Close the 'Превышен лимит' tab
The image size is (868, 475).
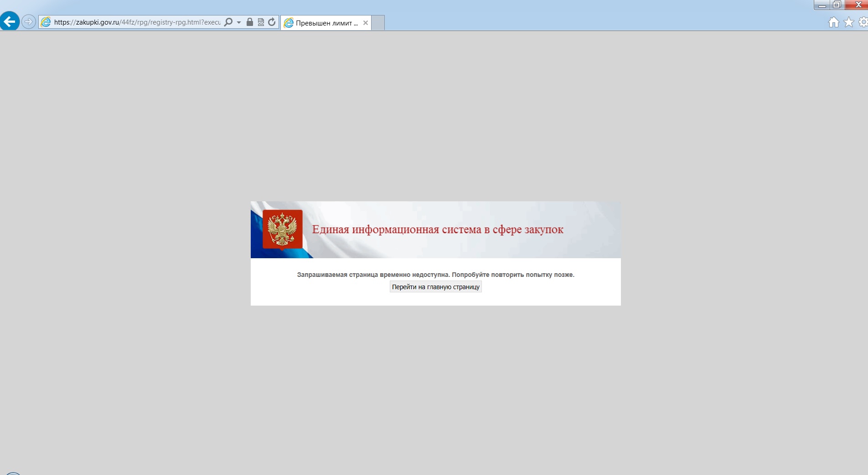tap(366, 23)
